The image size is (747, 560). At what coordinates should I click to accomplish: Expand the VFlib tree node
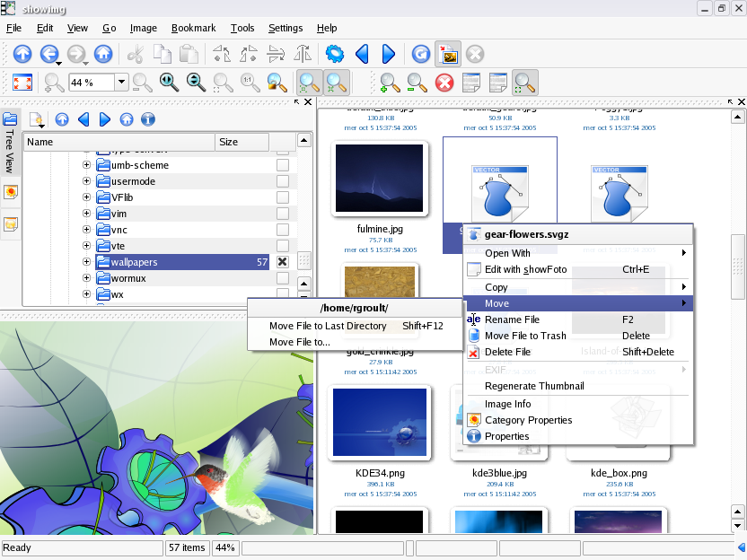[x=86, y=197]
